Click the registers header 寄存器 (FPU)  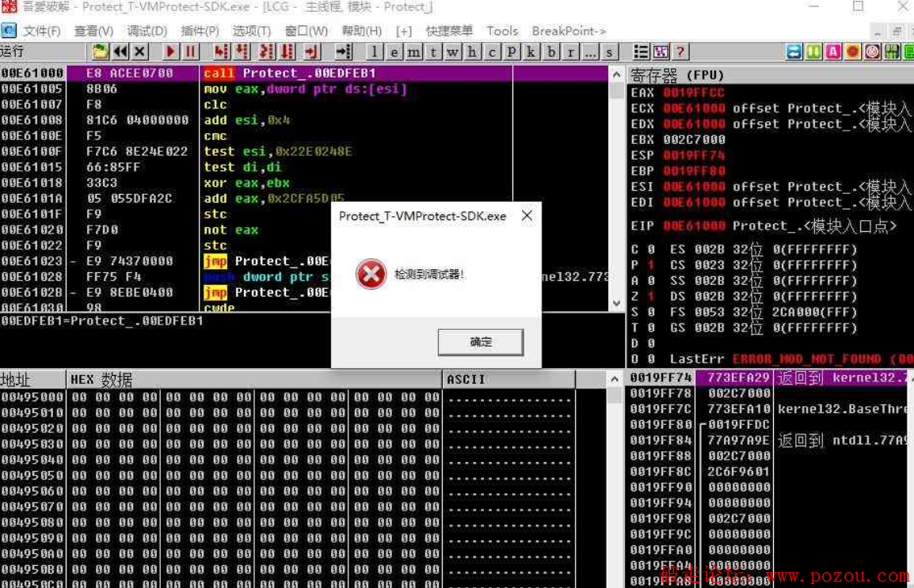tap(676, 76)
